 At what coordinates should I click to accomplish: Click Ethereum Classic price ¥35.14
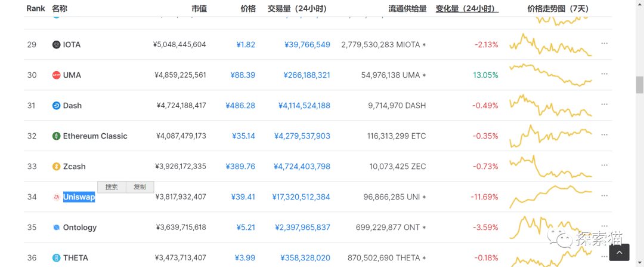coord(243,136)
